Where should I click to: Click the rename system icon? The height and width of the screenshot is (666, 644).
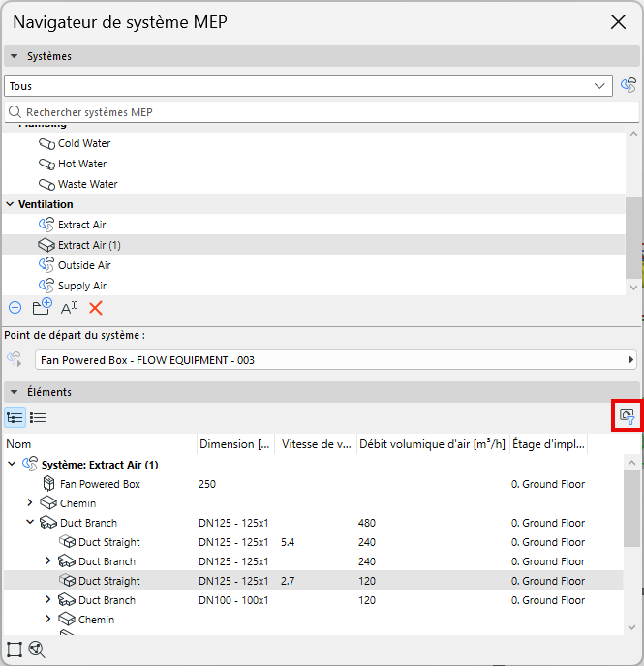(69, 308)
